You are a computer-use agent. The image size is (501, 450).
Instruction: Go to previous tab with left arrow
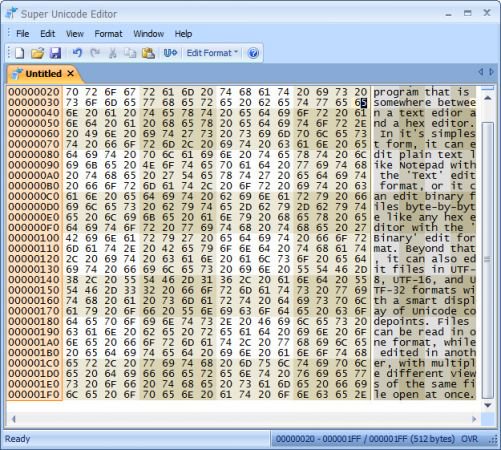click(x=480, y=72)
